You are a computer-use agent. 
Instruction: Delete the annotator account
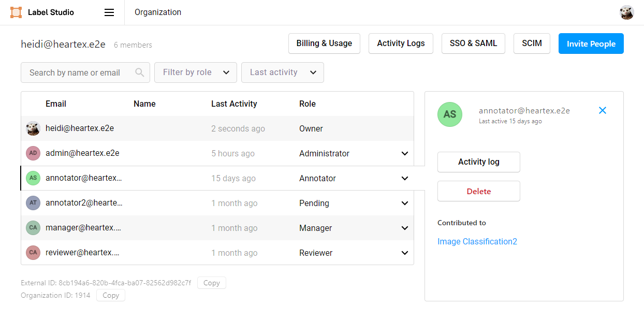[x=478, y=191]
